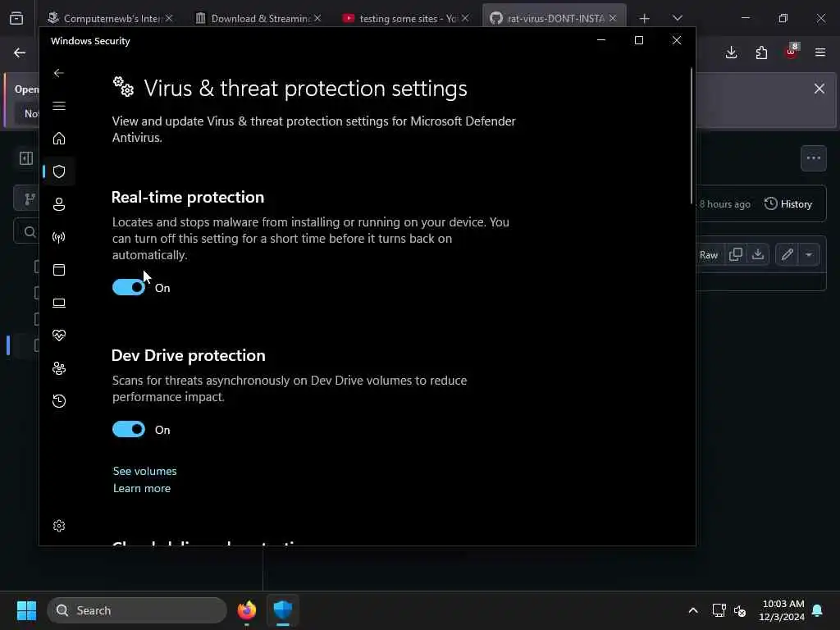The image size is (840, 630).
Task: Go back in Windows Security window
Action: [59, 73]
